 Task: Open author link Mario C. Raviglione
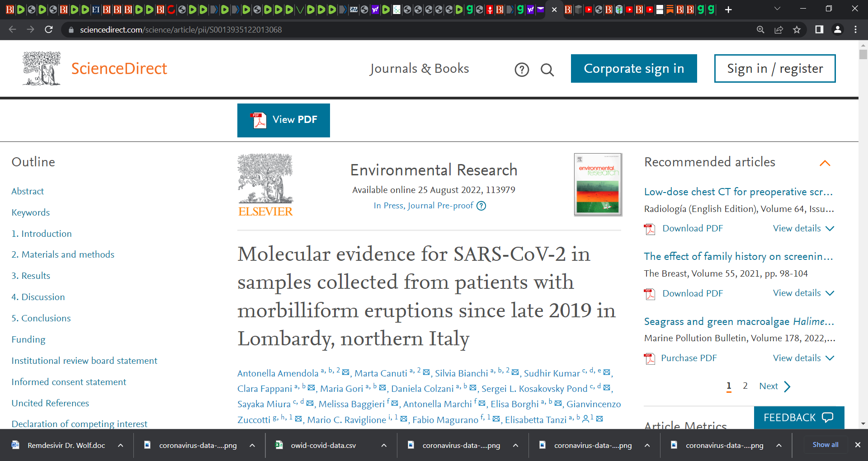point(347,420)
